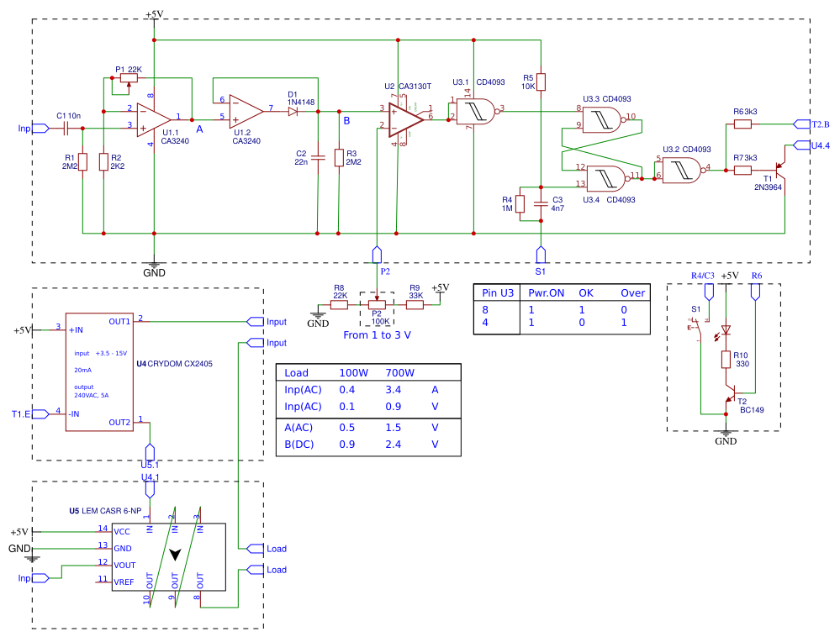Select the GND symbol below U1.1
Image resolution: width=840 pixels, height=637 pixels.
coord(154,263)
